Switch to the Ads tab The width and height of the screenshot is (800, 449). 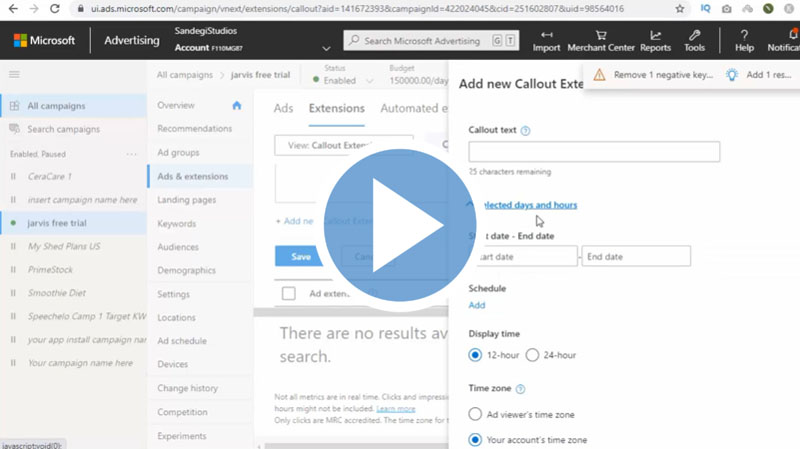pos(283,108)
